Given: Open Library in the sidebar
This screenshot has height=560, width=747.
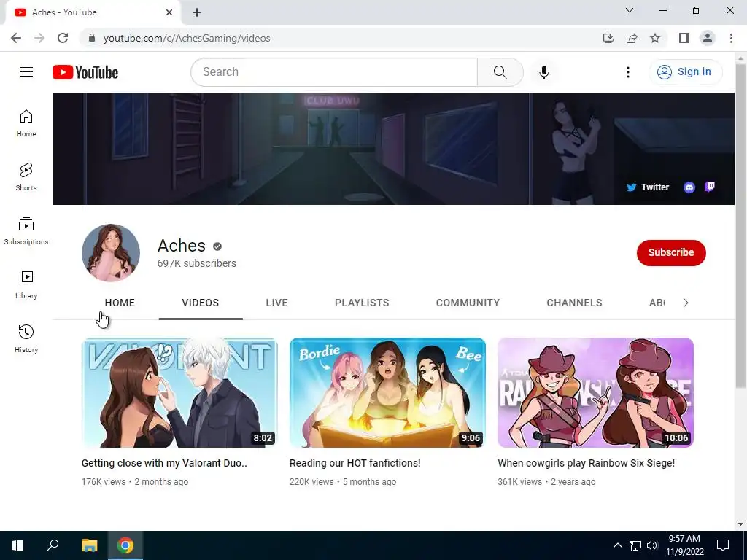Looking at the screenshot, I should click(x=26, y=285).
